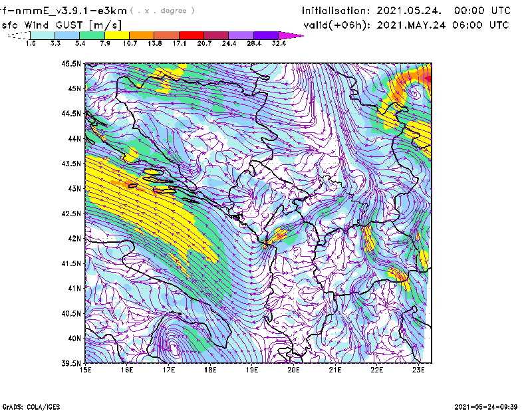
Task: Click the 20.7 legend value
Action: [x=204, y=43]
